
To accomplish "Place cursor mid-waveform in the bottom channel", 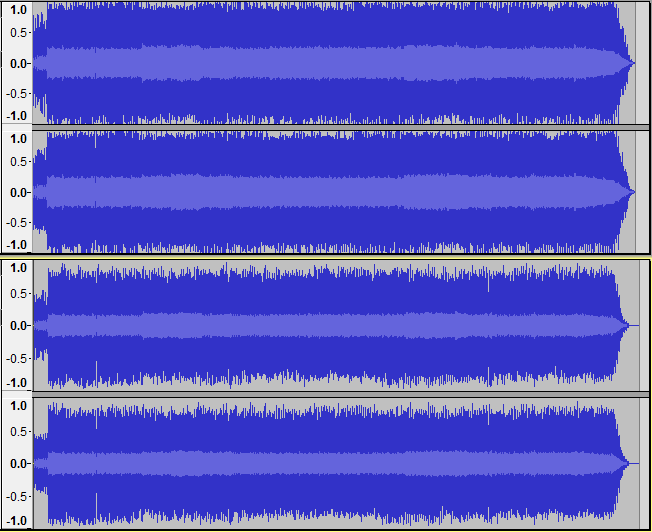I will (330, 463).
